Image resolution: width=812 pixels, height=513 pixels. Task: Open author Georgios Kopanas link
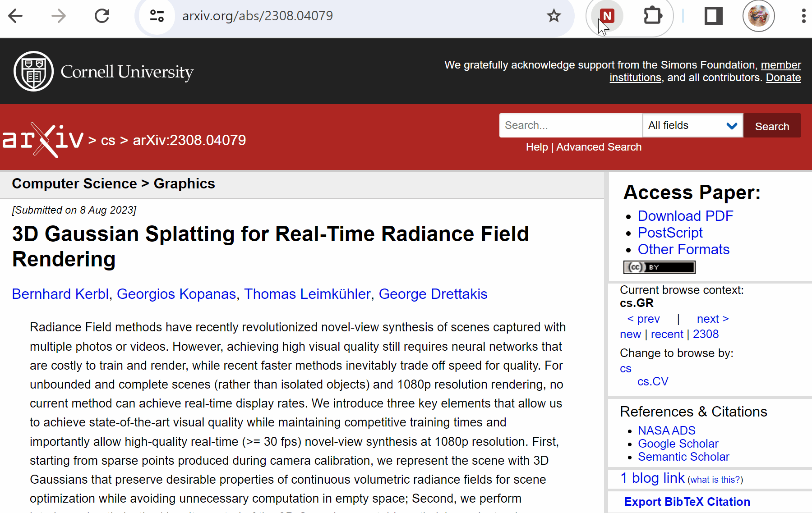pyautogui.click(x=176, y=294)
